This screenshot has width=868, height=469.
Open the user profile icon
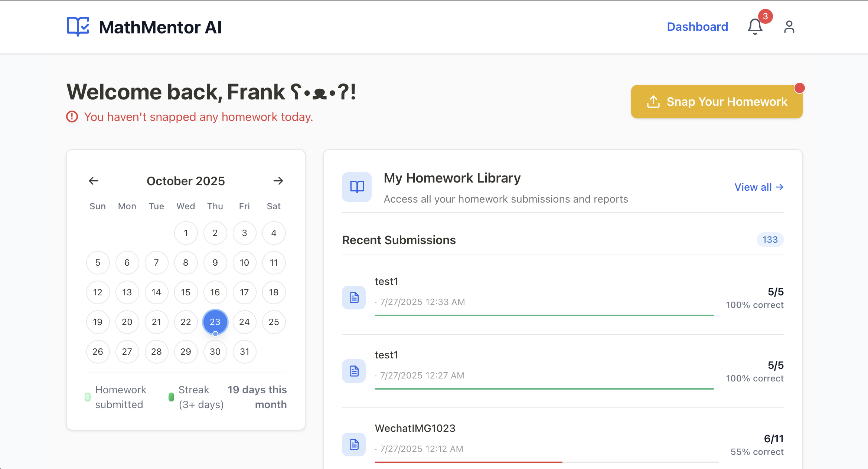point(789,26)
